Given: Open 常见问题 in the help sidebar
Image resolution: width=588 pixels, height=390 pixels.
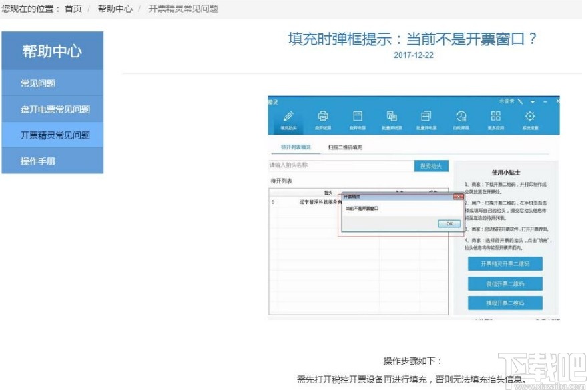Looking at the screenshot, I should click(x=53, y=83).
